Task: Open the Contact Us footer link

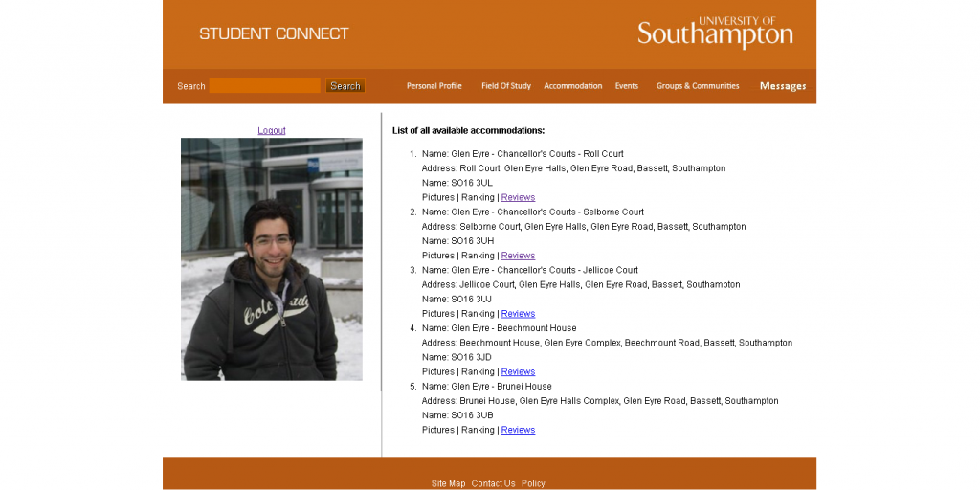Action: coord(493,483)
